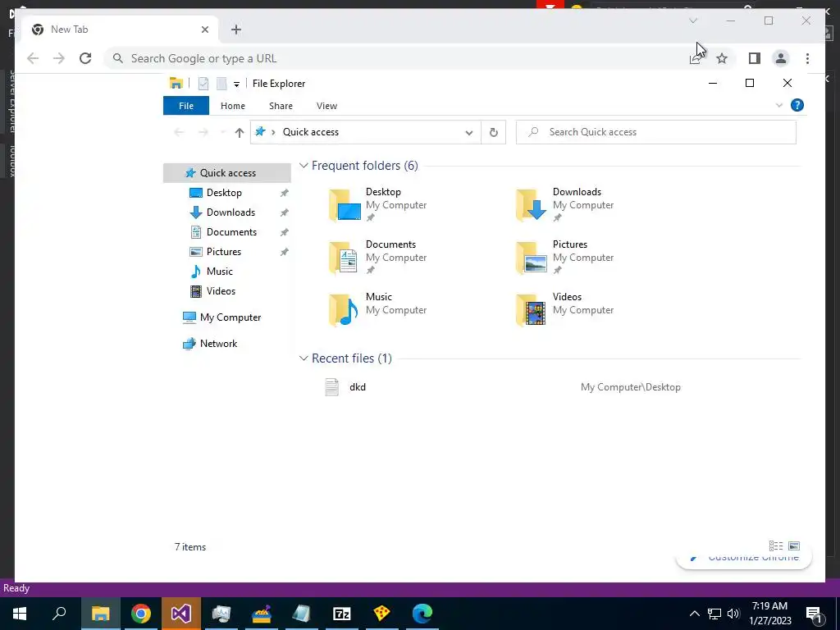Click the Microsoft Edge taskbar icon
This screenshot has height=630, width=840.
[x=422, y=614]
